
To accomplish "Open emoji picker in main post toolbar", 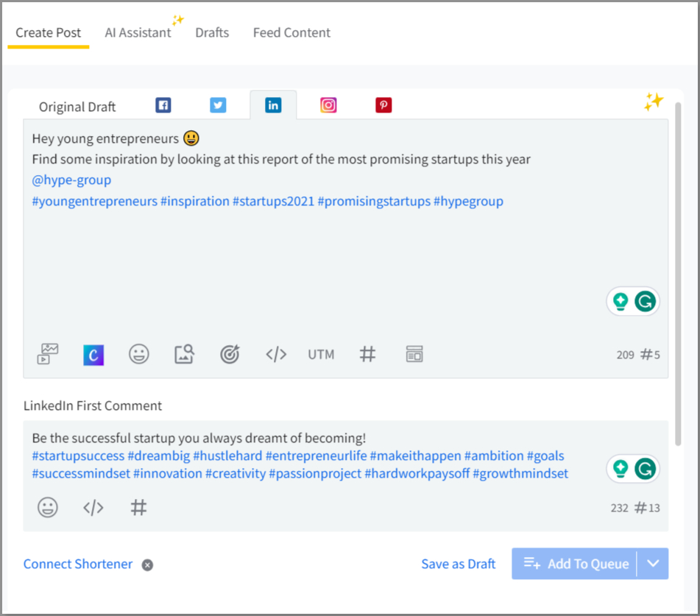I will (x=138, y=354).
